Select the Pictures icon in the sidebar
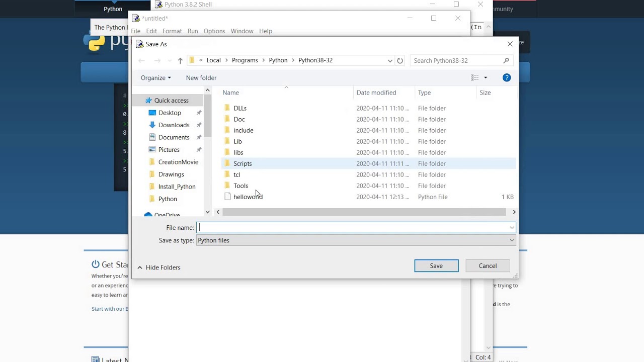The width and height of the screenshot is (644, 362). coord(152,150)
